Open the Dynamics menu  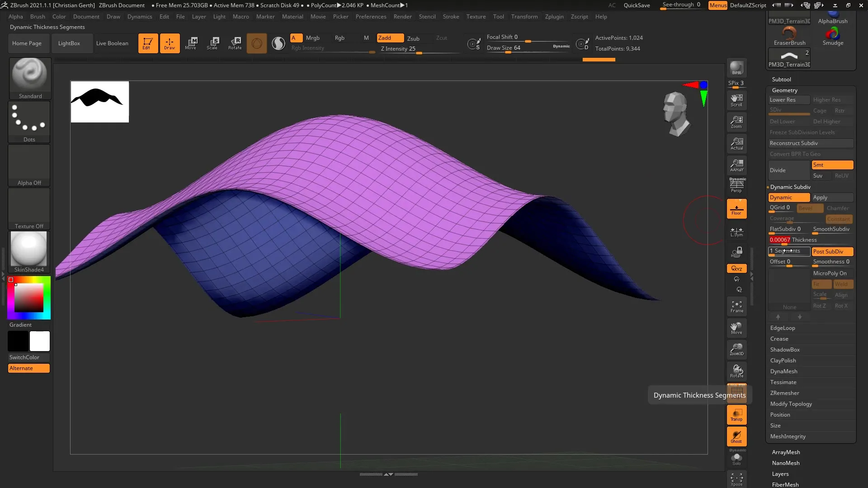140,17
